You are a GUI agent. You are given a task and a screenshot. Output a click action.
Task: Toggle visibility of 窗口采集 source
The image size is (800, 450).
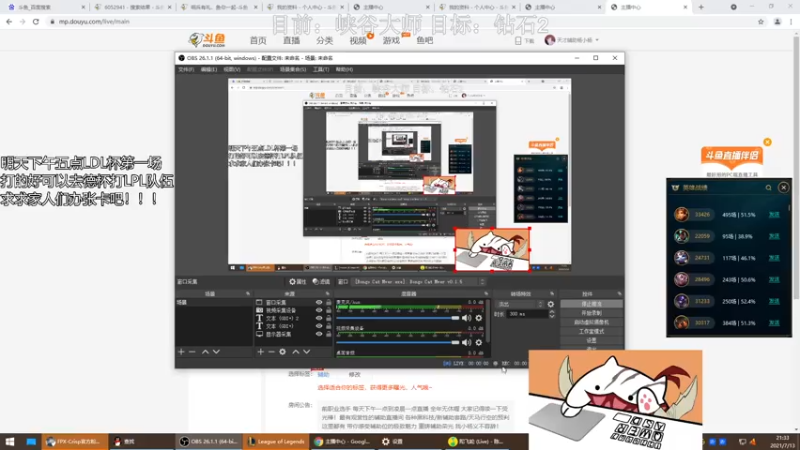click(x=319, y=303)
